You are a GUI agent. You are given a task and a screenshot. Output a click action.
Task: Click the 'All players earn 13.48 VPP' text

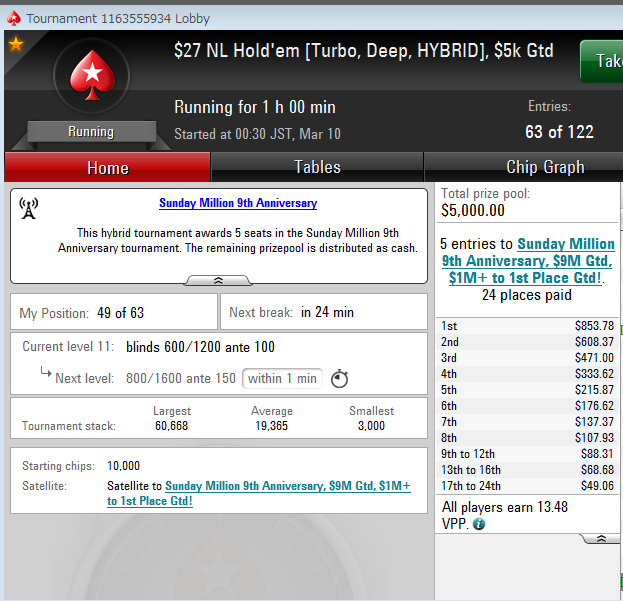[x=505, y=515]
